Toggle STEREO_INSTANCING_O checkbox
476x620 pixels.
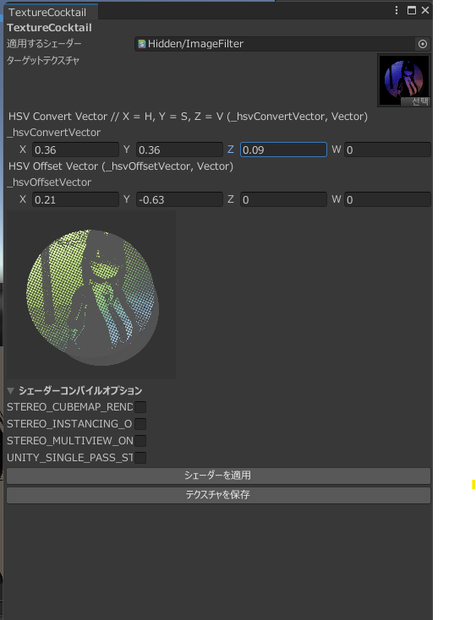pyautogui.click(x=140, y=424)
